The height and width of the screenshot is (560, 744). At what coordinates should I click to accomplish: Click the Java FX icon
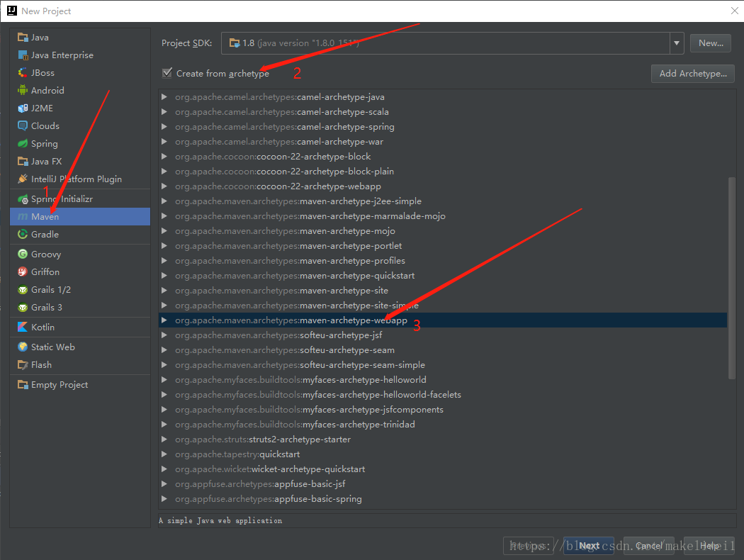coord(22,162)
